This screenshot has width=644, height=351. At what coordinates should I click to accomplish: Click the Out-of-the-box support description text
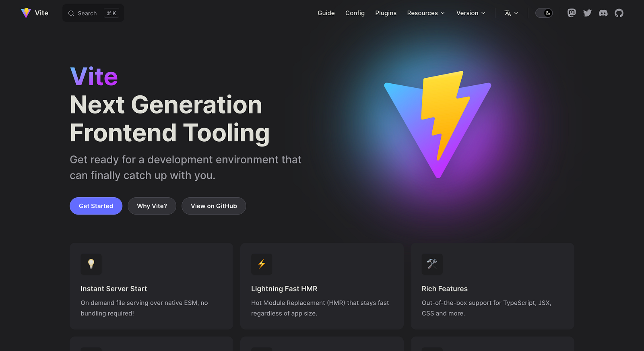pos(487,308)
